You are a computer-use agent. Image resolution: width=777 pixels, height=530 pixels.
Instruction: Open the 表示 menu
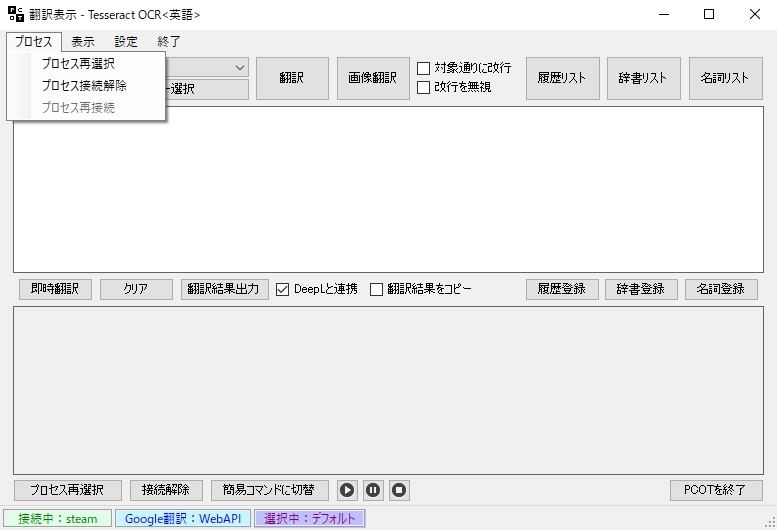(83, 42)
